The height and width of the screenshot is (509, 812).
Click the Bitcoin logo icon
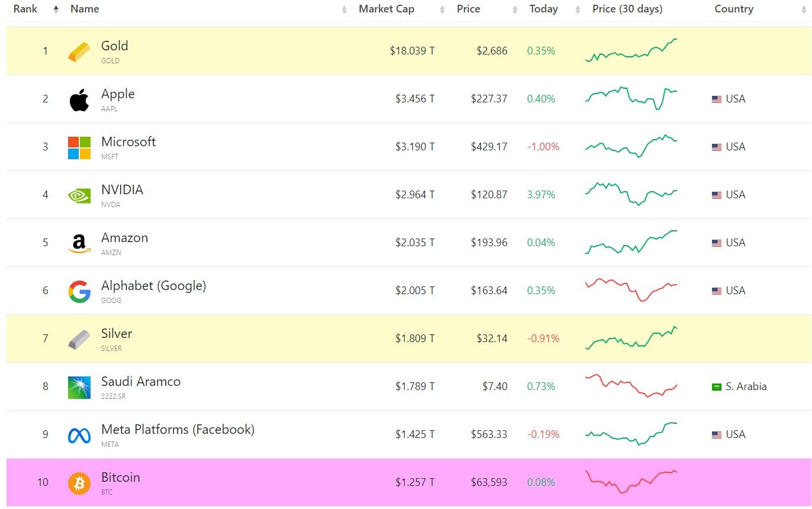coord(79,484)
